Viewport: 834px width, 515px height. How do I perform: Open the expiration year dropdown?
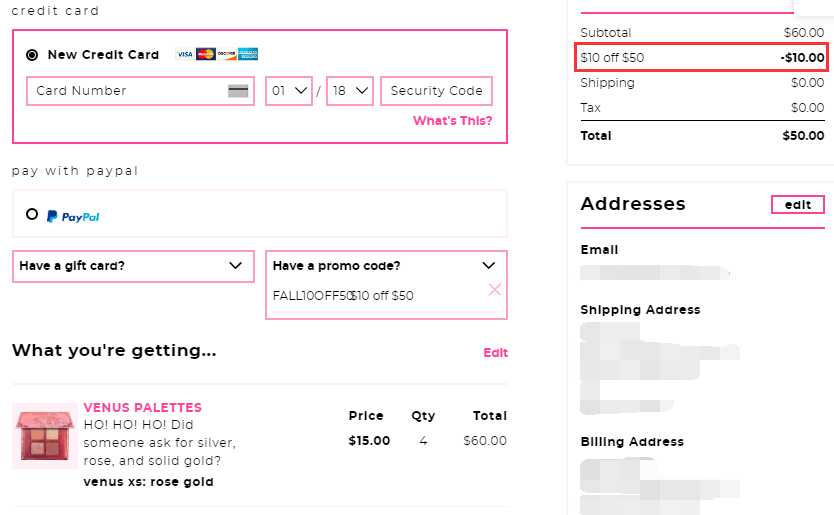[x=349, y=91]
